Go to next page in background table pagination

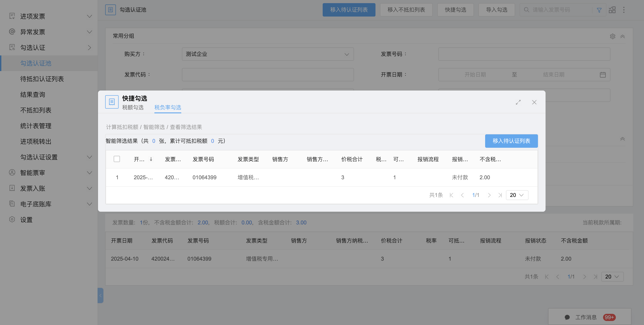(x=584, y=276)
